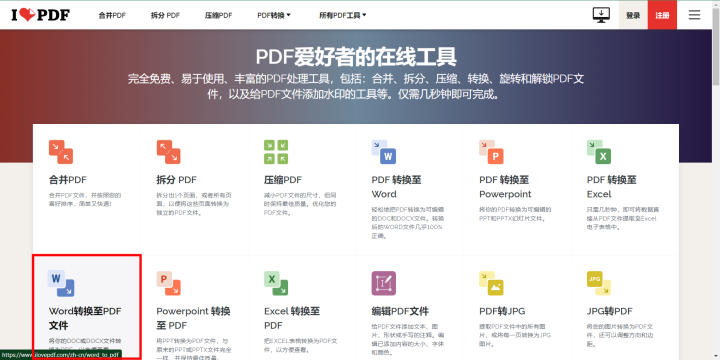This screenshot has width=720, height=360.
Task: Open the PDF转JPG card title
Action: [x=502, y=311]
